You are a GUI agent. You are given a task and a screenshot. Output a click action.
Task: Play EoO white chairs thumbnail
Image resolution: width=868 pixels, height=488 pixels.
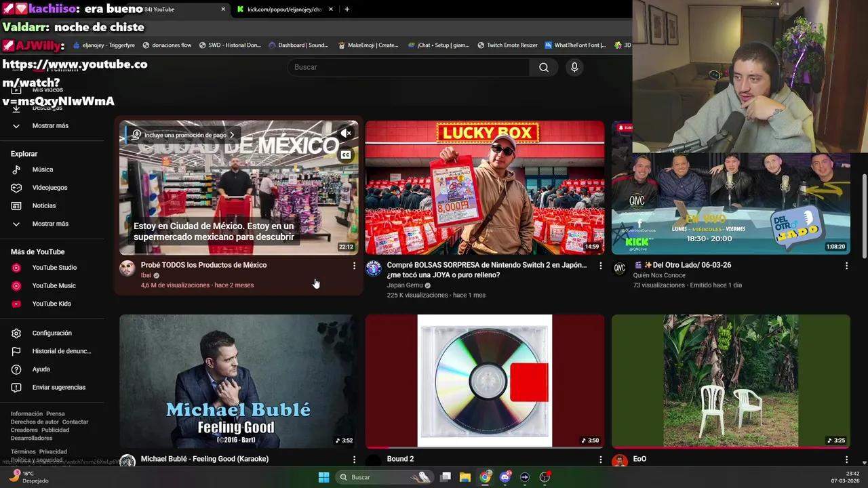point(730,381)
